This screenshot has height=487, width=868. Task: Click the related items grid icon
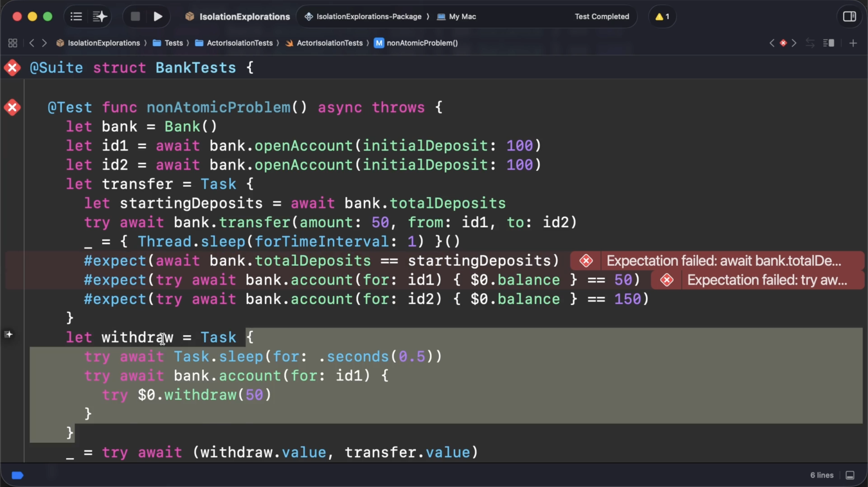pyautogui.click(x=12, y=43)
